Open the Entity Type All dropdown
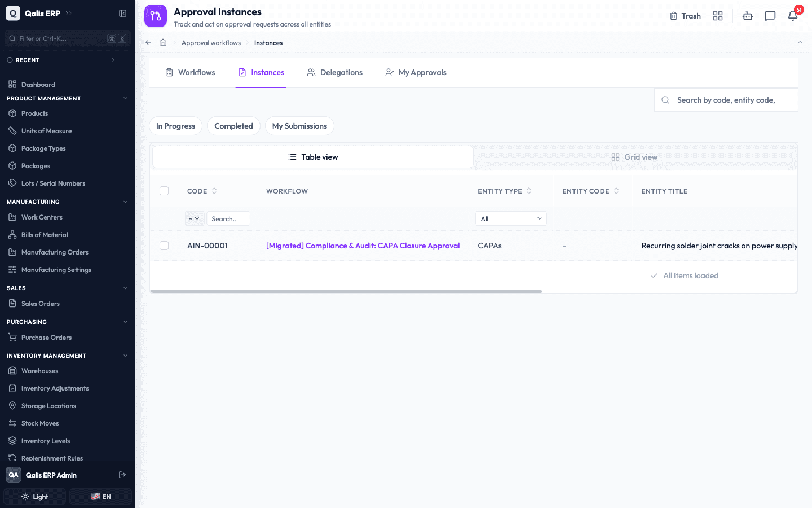 [x=511, y=218]
